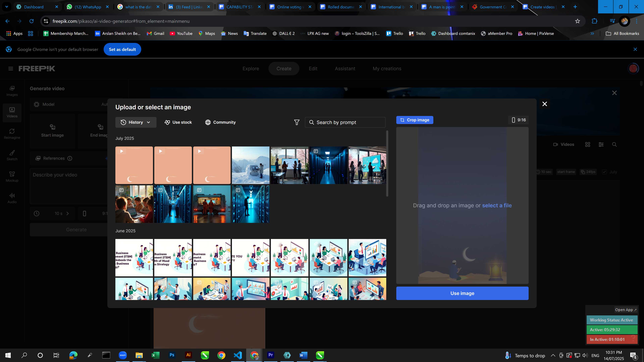Open the Audio sidebar tool
The height and width of the screenshot is (362, 644).
tap(12, 198)
